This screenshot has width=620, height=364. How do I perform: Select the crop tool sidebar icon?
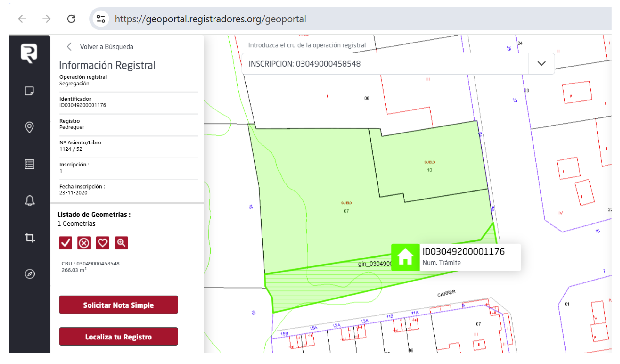click(29, 238)
